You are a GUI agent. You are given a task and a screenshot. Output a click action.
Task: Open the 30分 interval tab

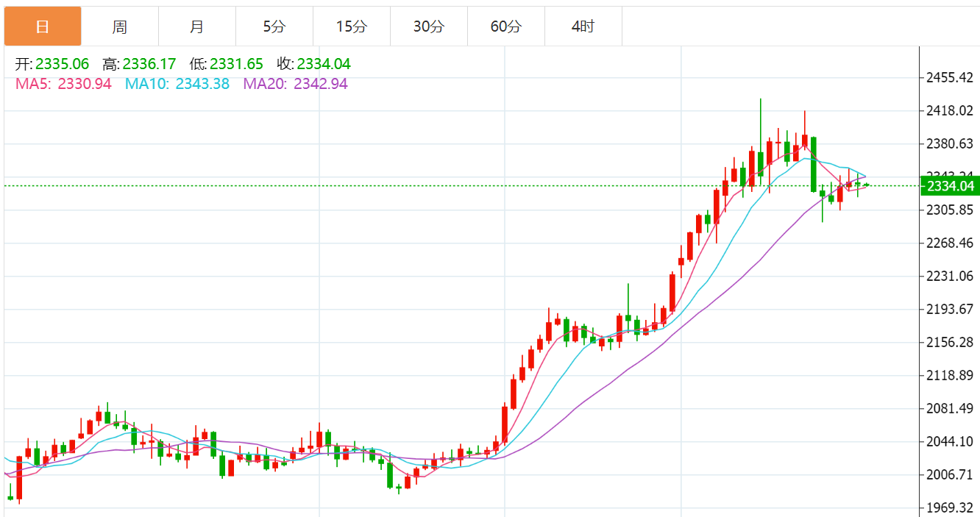tap(429, 26)
